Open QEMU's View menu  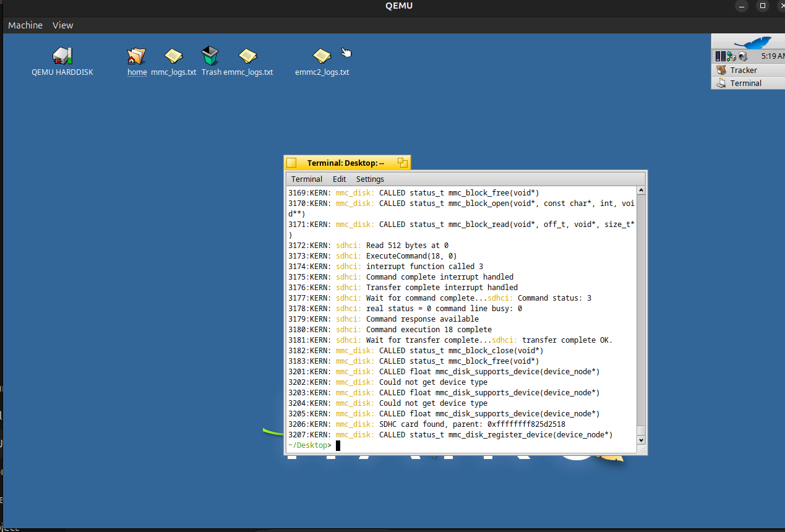coord(62,25)
